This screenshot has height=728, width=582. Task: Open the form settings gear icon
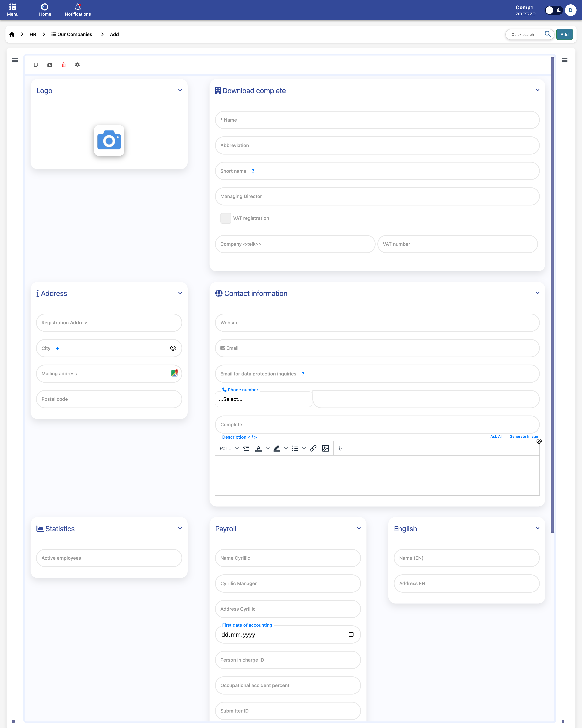point(77,65)
